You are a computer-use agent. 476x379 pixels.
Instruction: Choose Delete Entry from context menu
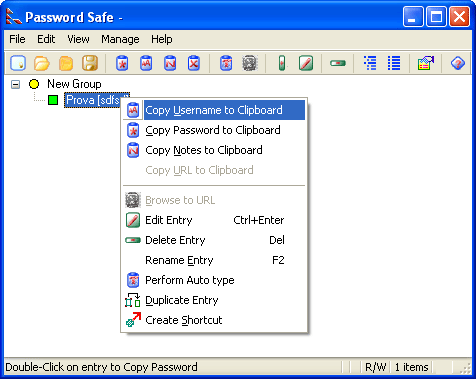[x=214, y=240]
